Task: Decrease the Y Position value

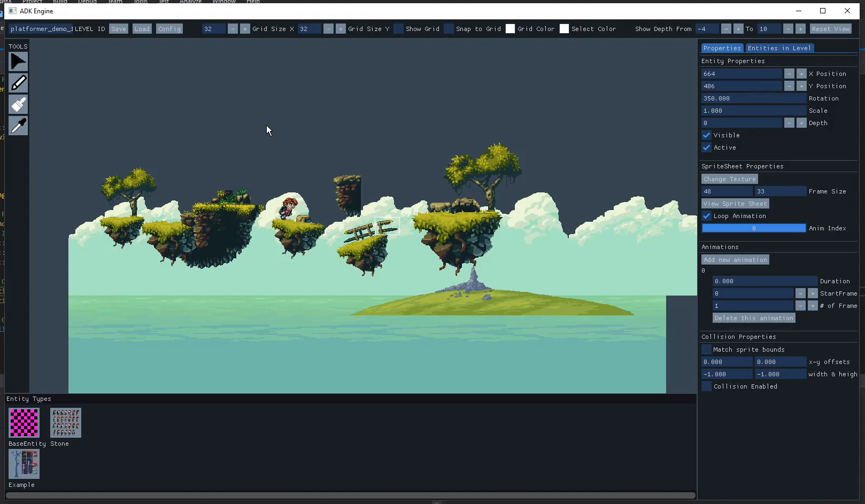Action: 789,86
